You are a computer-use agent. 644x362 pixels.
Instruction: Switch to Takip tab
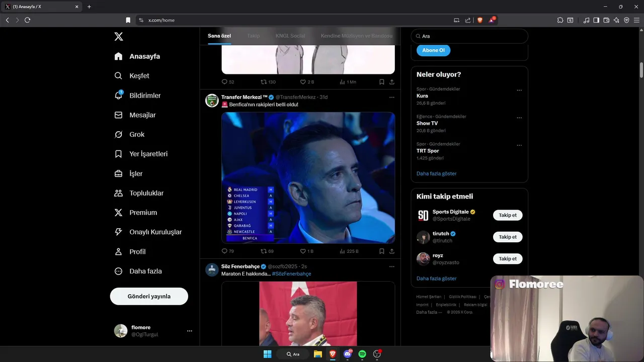[253, 36]
